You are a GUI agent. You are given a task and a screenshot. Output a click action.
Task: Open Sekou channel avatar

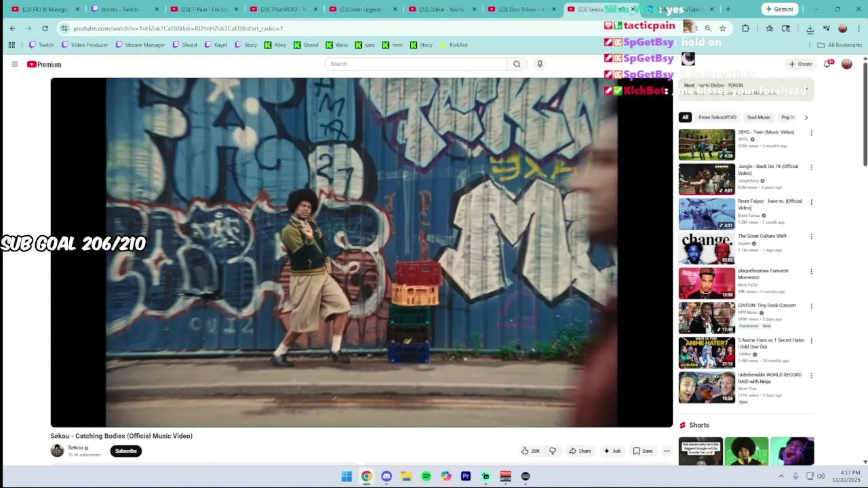point(57,451)
